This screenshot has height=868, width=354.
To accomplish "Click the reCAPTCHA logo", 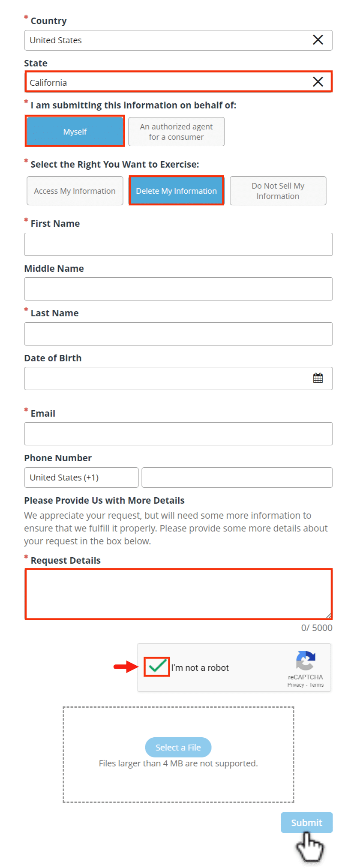I will [306, 661].
